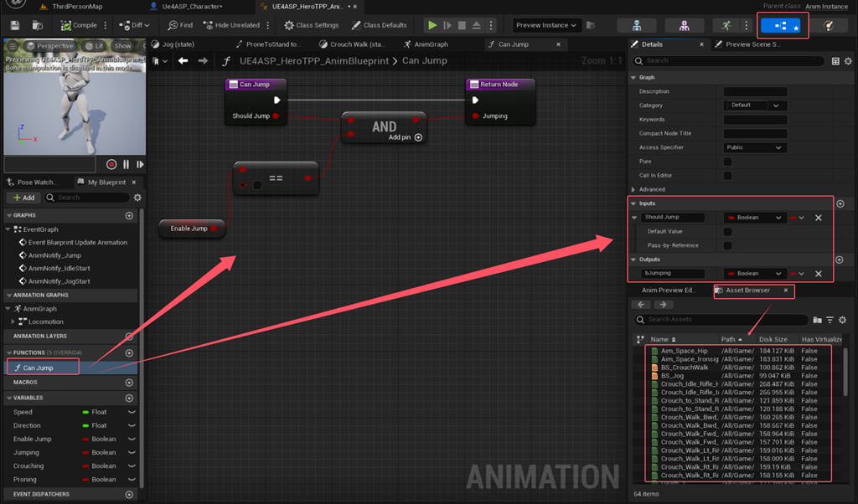This screenshot has width=858, height=504.
Task: Click the Skeleton mode icon
Action: tap(637, 25)
